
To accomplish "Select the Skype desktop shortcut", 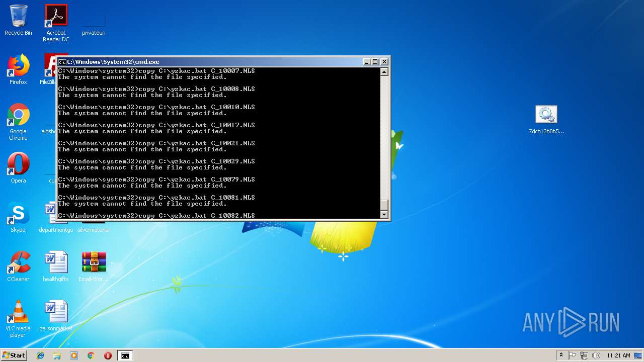I will 18,217.
